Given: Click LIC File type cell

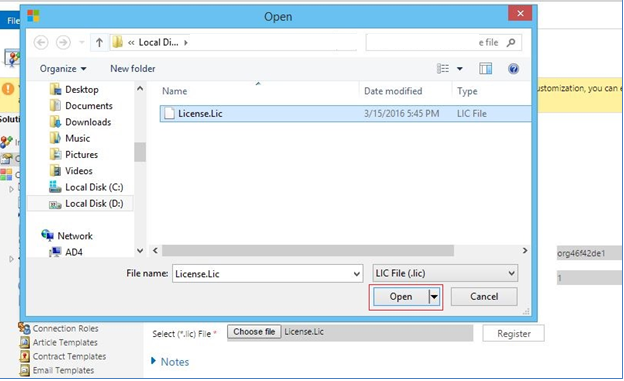Looking at the screenshot, I should coord(472,113).
